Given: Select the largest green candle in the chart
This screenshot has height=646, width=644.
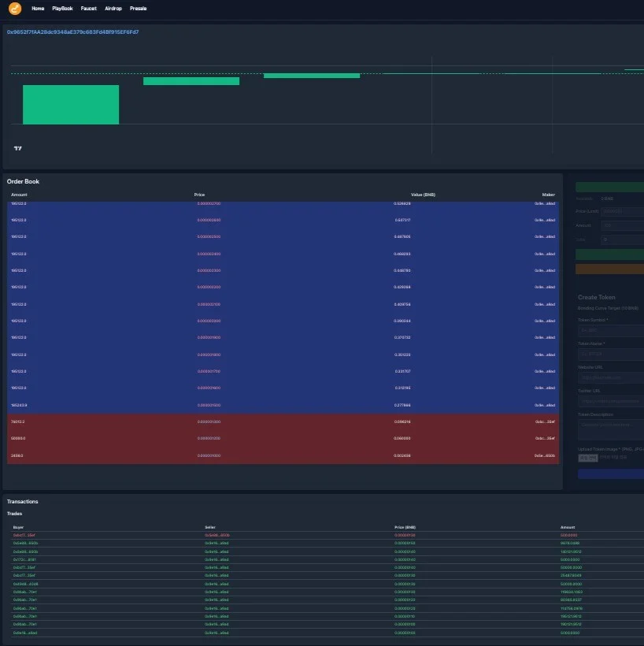Looking at the screenshot, I should [71, 105].
